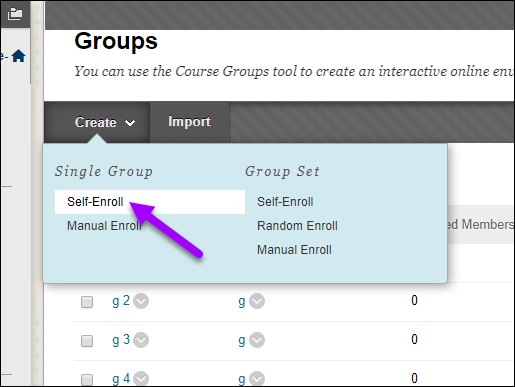Expand group set chevron in g 4 row
The height and width of the screenshot is (387, 515).
click(257, 379)
